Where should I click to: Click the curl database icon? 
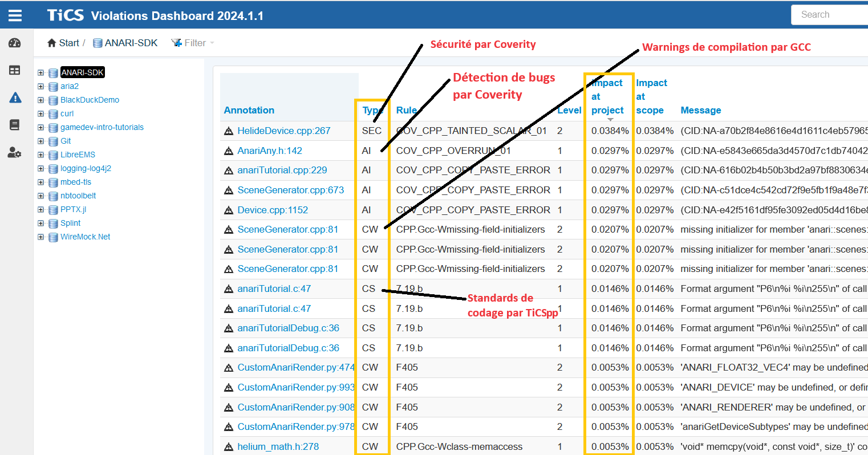(x=53, y=114)
